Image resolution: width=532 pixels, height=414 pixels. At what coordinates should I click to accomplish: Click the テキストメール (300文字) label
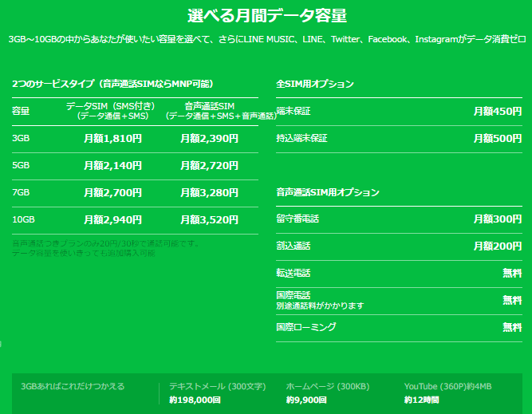[x=218, y=386]
